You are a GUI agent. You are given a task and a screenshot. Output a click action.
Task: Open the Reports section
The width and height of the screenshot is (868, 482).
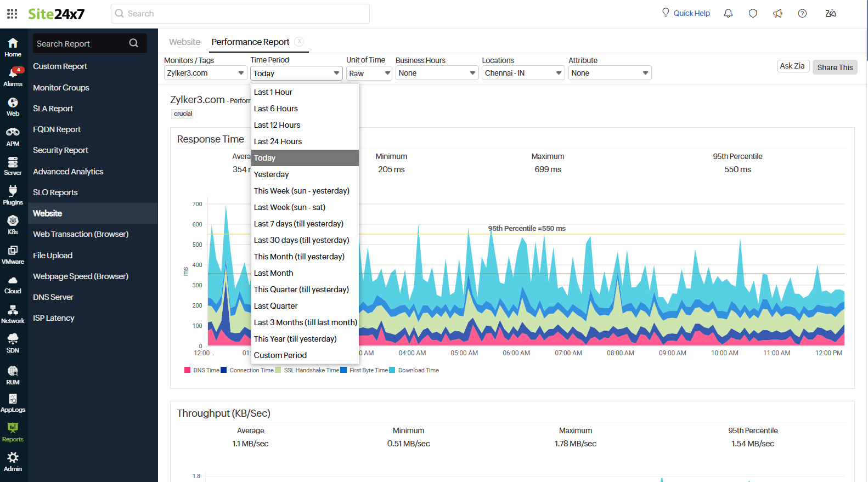pyautogui.click(x=13, y=432)
